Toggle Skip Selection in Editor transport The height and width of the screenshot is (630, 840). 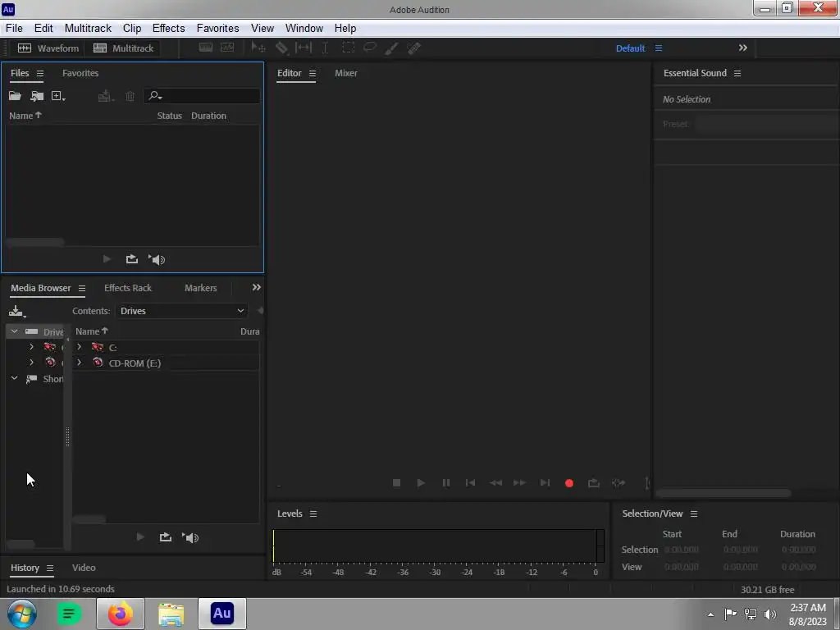point(619,482)
